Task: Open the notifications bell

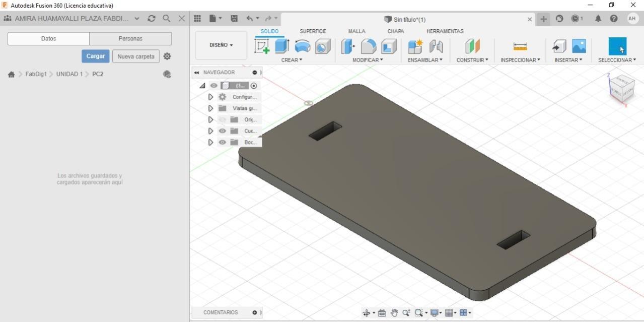Action: pyautogui.click(x=598, y=19)
